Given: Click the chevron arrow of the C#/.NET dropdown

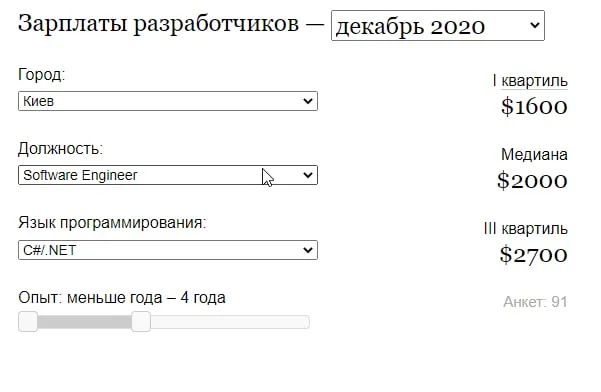Looking at the screenshot, I should point(307,250).
